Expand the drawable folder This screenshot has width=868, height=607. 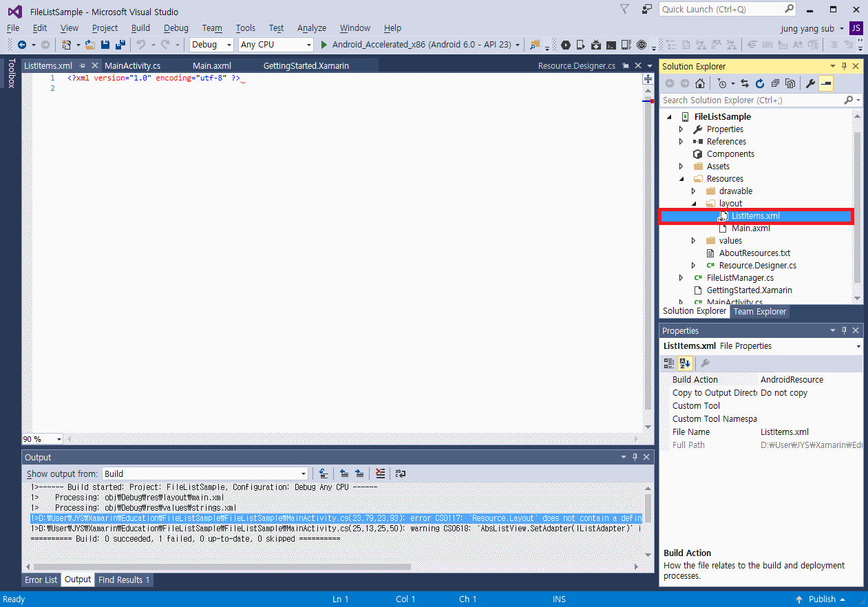click(x=693, y=191)
